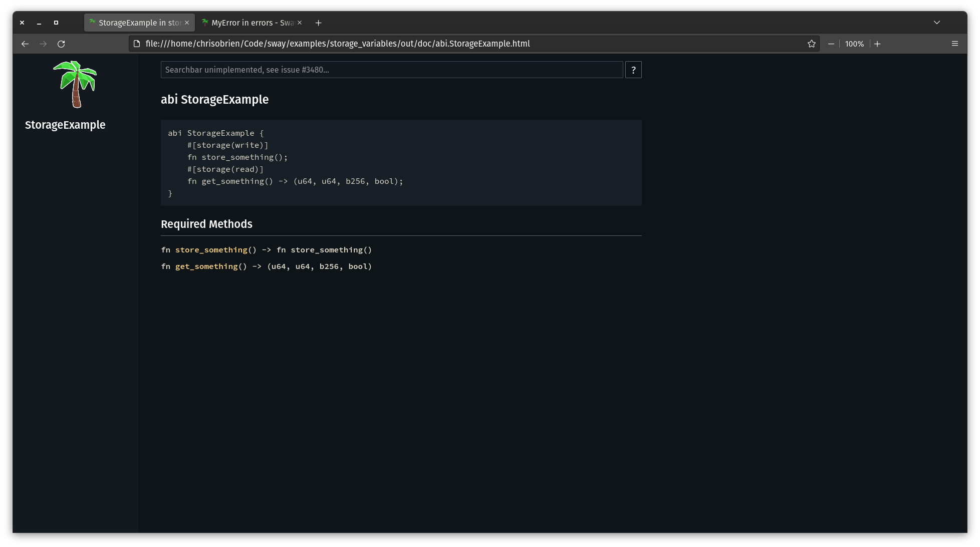Expand the tab list chevron at top right
The height and width of the screenshot is (547, 980).
click(x=937, y=23)
